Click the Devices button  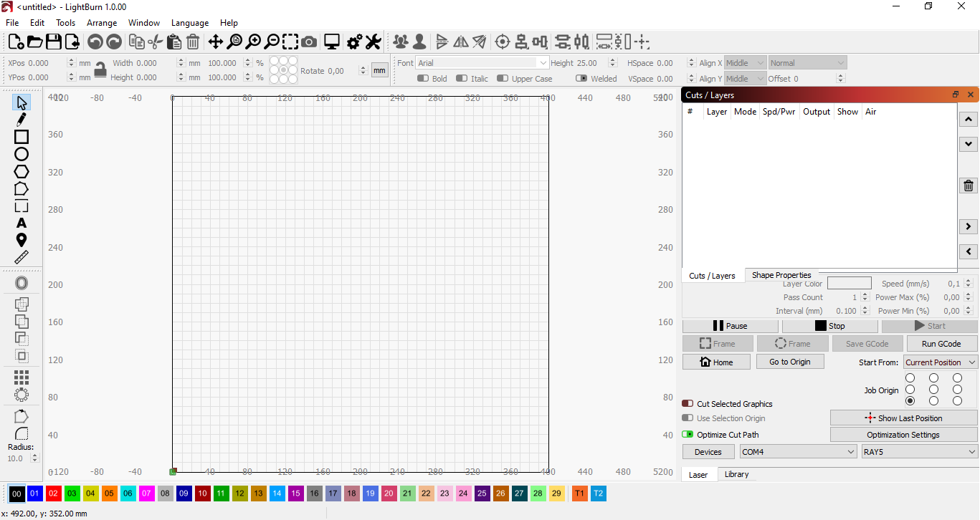[708, 452]
